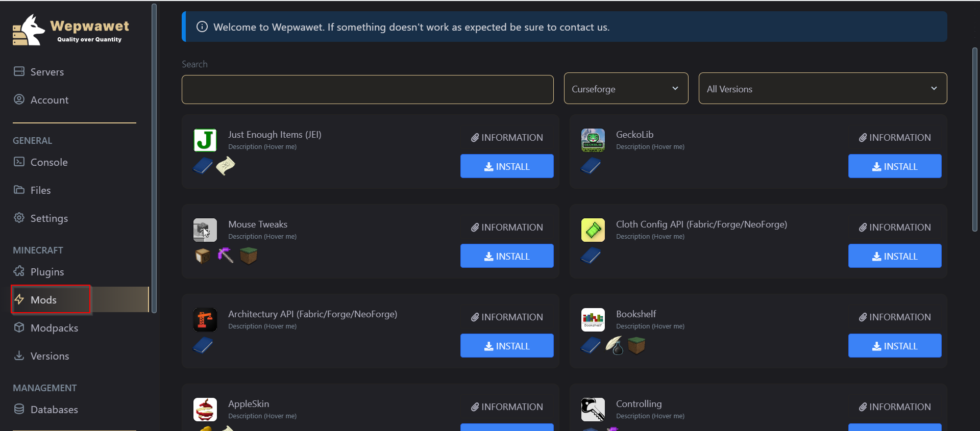Screen dimensions: 980x431
Task: Open Information for Cloth Config API
Action: 895,227
